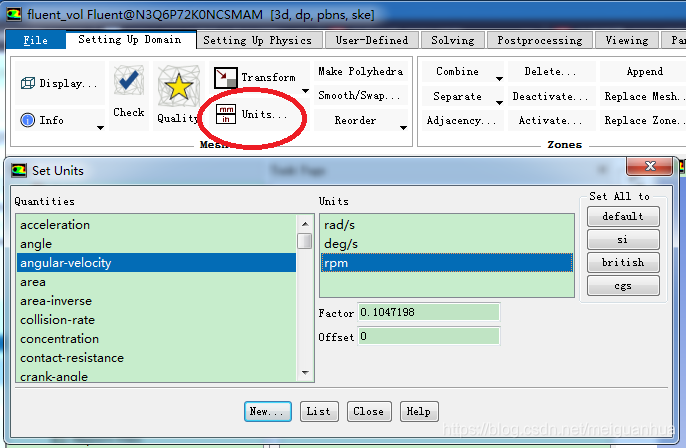Screen dimensions: 686x448
Task: Choose deg/s unit
Action: 447,244
